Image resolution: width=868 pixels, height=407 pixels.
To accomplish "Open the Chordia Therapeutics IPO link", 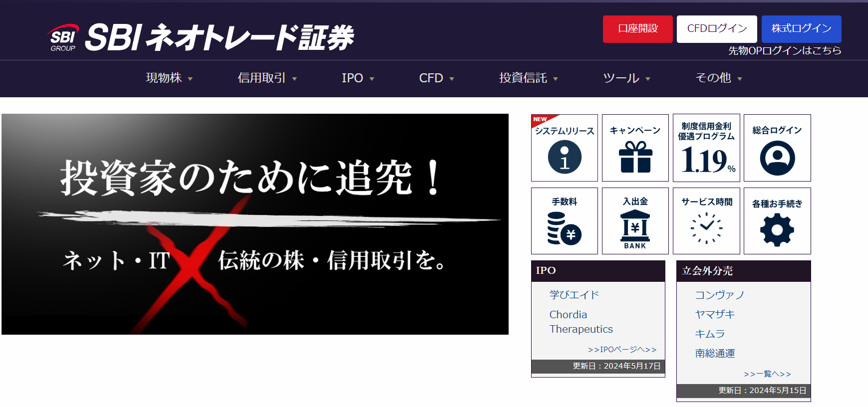I will click(x=581, y=322).
